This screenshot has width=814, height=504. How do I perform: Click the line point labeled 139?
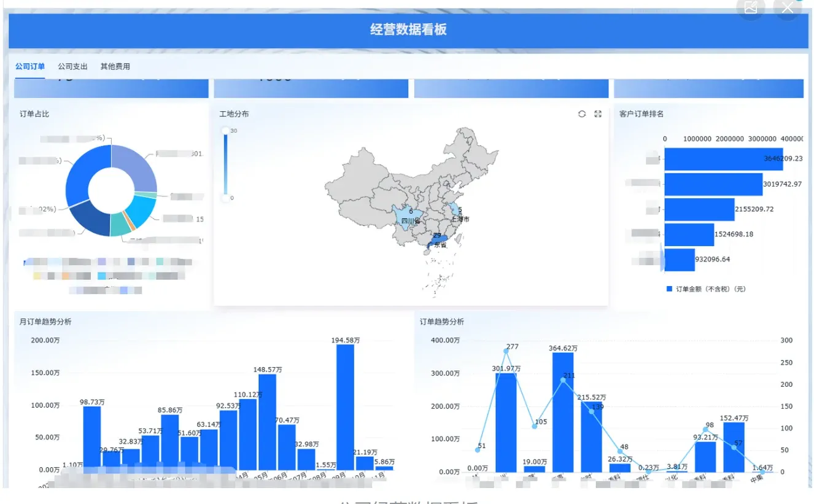coord(591,411)
